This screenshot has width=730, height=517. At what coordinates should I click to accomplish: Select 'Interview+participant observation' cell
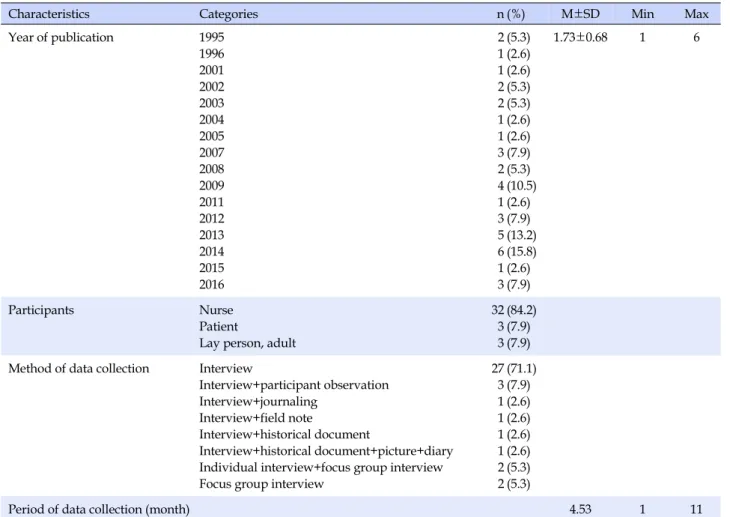[294, 385]
